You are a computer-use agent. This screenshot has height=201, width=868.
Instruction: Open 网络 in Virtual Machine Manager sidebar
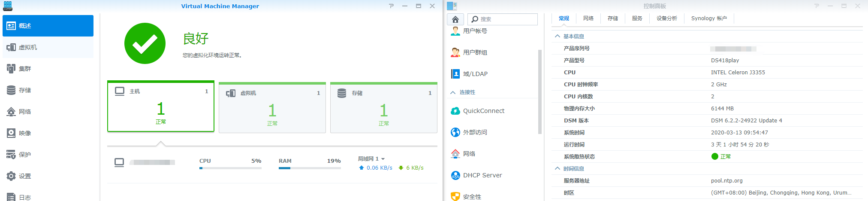pyautogui.click(x=48, y=112)
